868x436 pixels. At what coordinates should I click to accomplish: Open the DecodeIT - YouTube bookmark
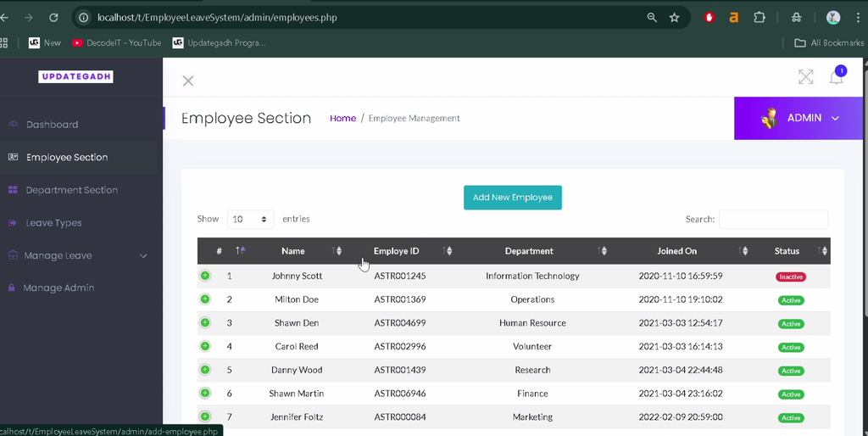pyautogui.click(x=117, y=42)
